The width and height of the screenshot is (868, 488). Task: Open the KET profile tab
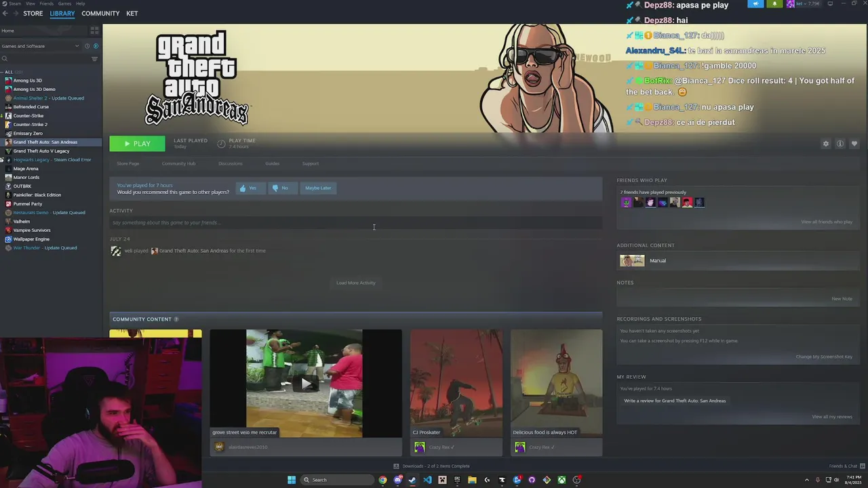(x=132, y=14)
